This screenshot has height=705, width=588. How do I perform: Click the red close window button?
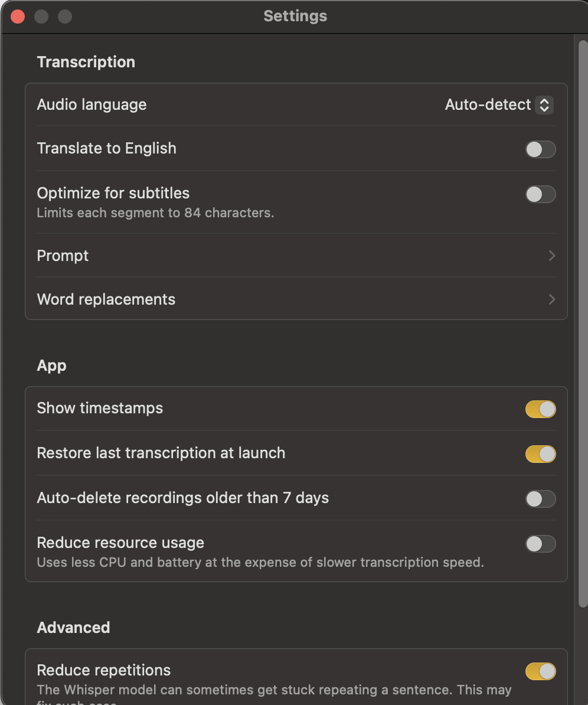tap(18, 17)
